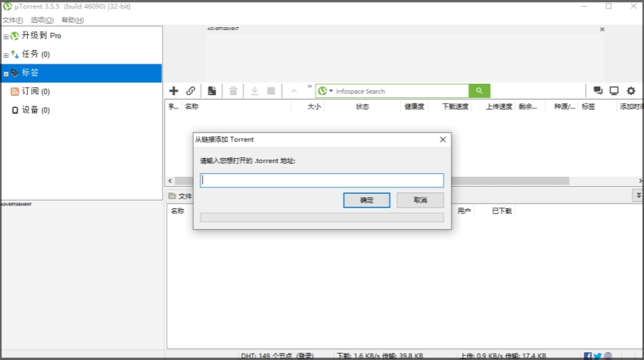The height and width of the screenshot is (360, 644).
Task: Click the torrent list horizontal scrollbar thumb
Action: click(x=372, y=181)
